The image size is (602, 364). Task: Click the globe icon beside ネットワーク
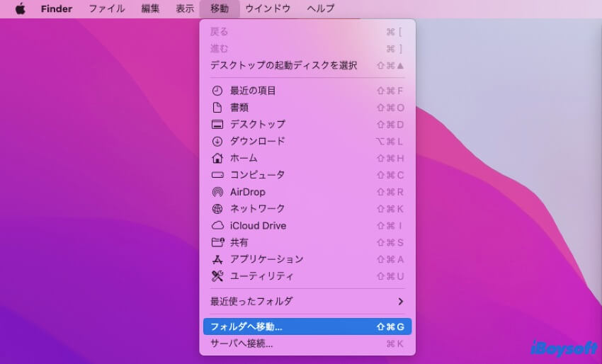(x=217, y=208)
